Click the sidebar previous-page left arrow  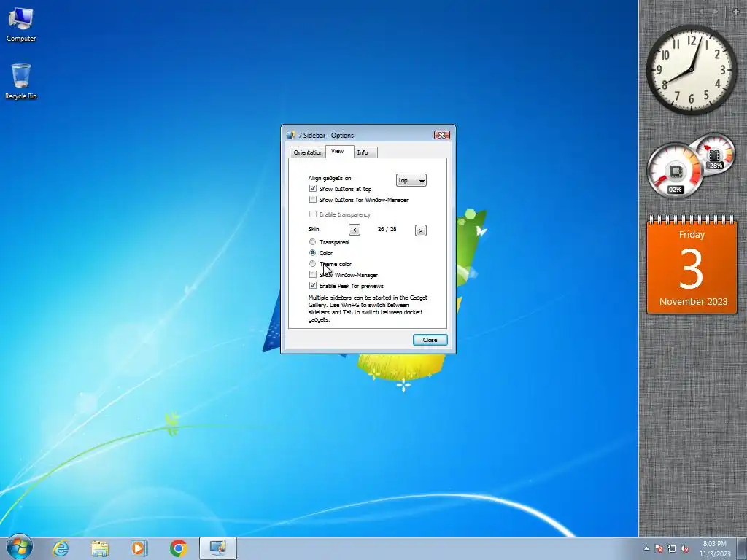tap(702, 12)
